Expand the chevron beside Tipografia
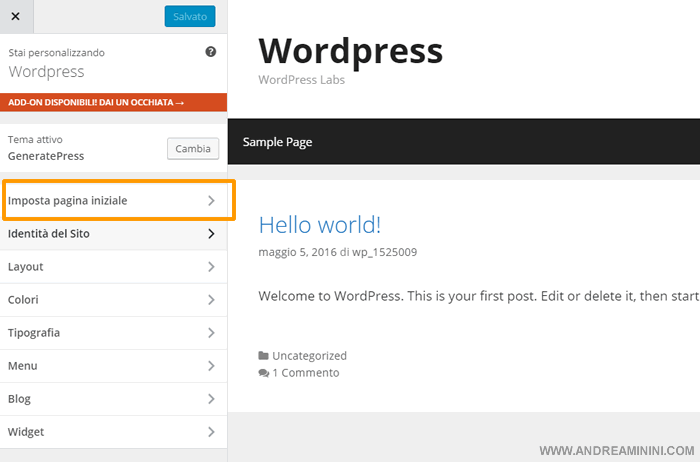This screenshot has height=462, width=700. 211,333
